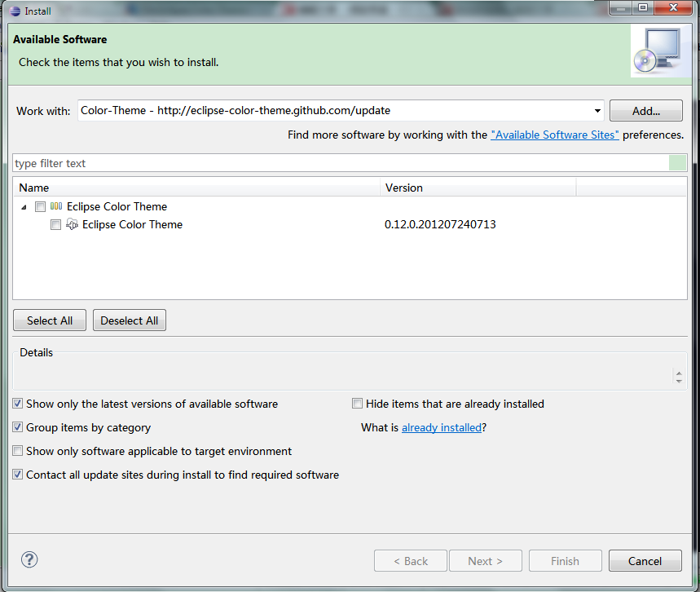Open the Available Software Sites preferences link

(x=555, y=135)
